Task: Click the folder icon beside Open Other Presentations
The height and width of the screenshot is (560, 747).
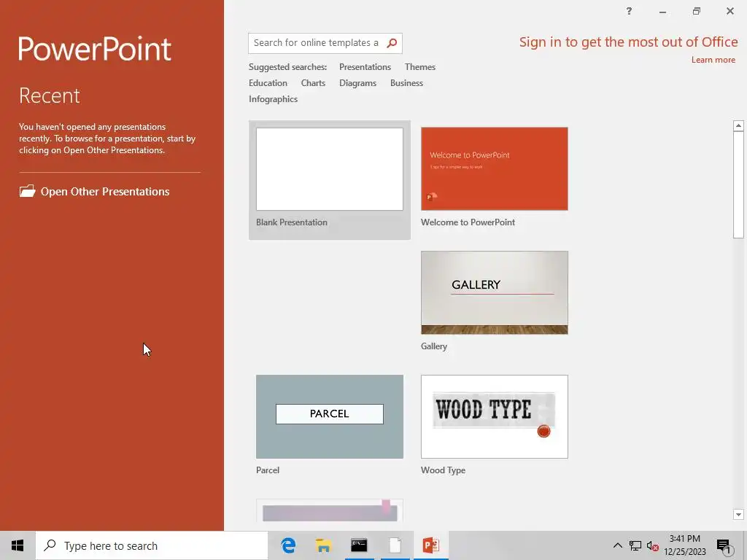Action: click(27, 192)
